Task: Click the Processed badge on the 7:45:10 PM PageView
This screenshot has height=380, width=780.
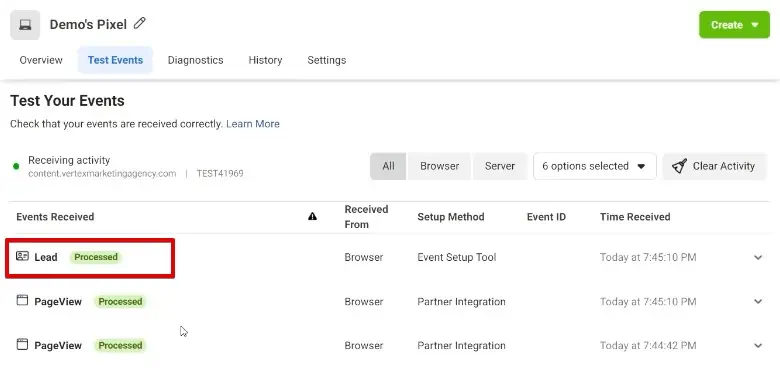Action: tap(120, 301)
